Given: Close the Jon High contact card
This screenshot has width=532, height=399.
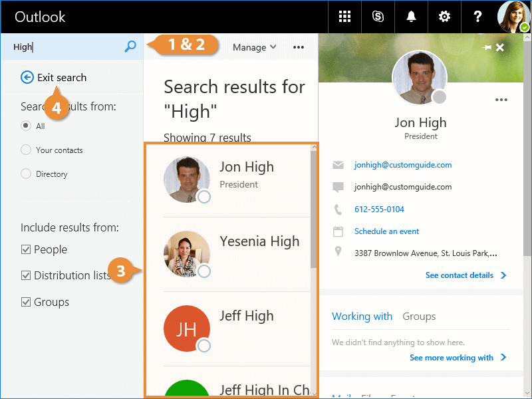Looking at the screenshot, I should click(x=500, y=48).
